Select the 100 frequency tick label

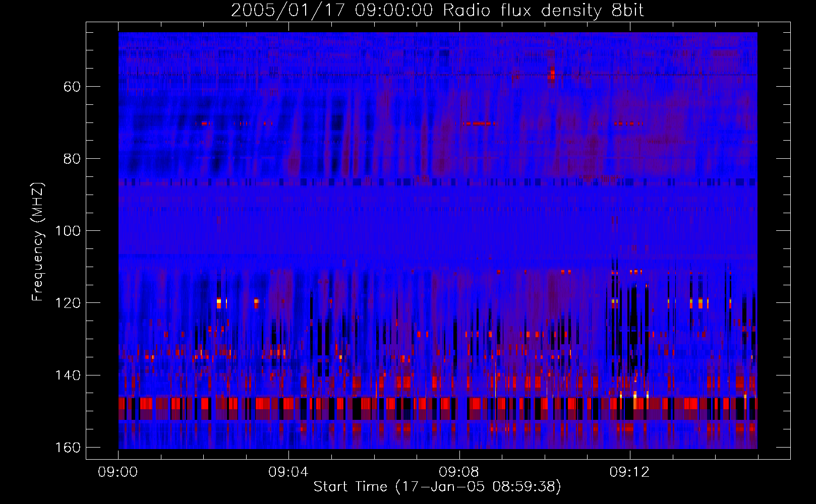(x=68, y=231)
